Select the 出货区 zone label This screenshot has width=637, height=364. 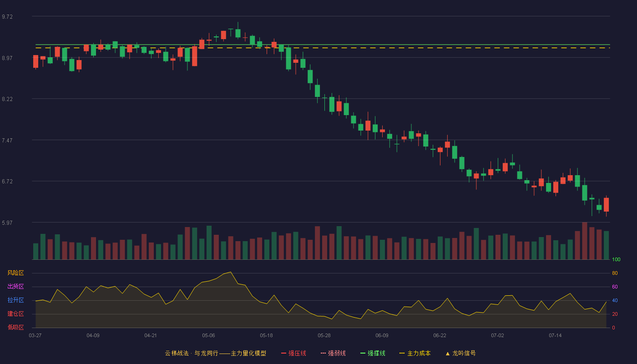(16, 287)
